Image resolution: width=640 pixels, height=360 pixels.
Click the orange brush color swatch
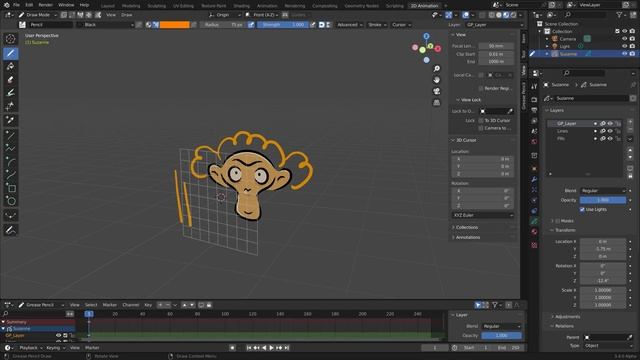tap(174, 24)
